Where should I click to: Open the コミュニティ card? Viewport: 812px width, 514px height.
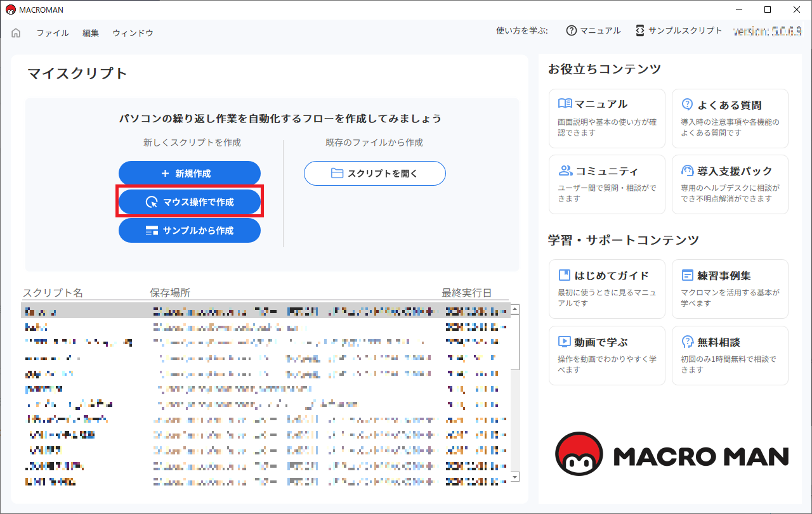[x=608, y=184]
